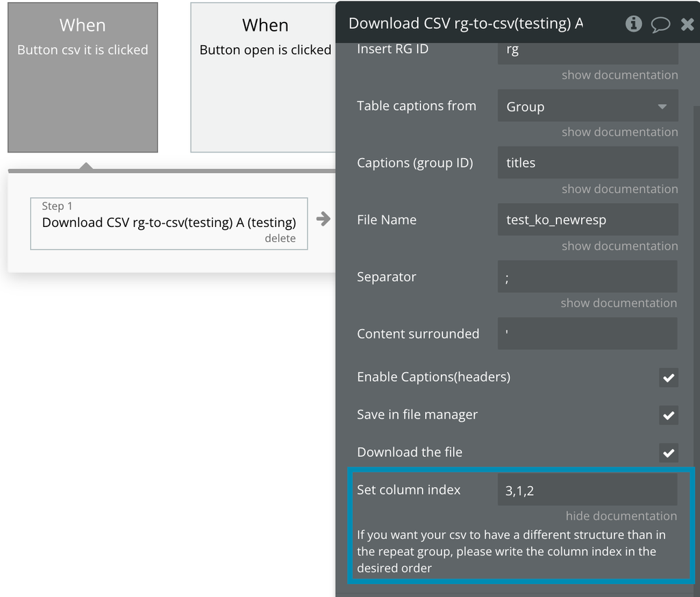Screen dimensions: 700x597
Task: Click the File Name field test_ko_newresp
Action: pos(587,220)
